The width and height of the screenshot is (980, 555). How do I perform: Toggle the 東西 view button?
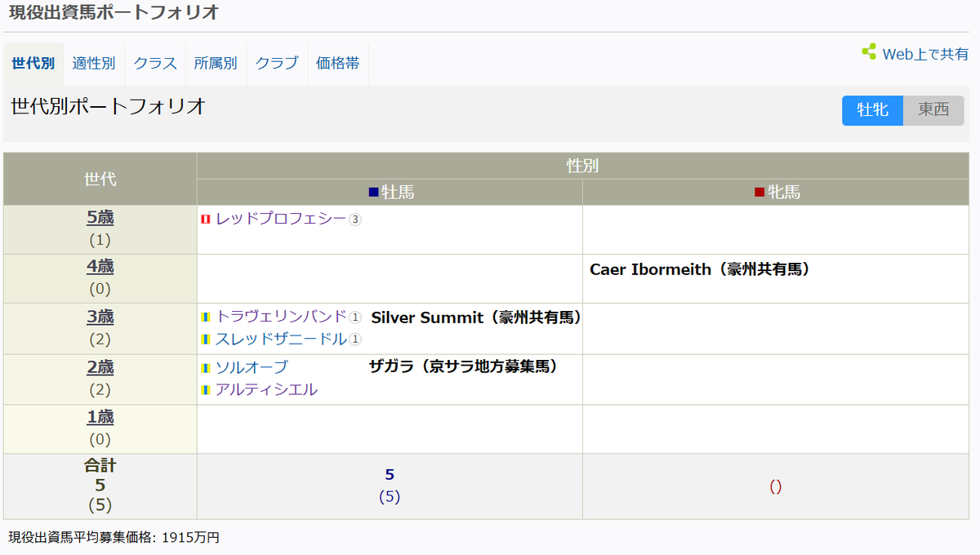coord(933,110)
